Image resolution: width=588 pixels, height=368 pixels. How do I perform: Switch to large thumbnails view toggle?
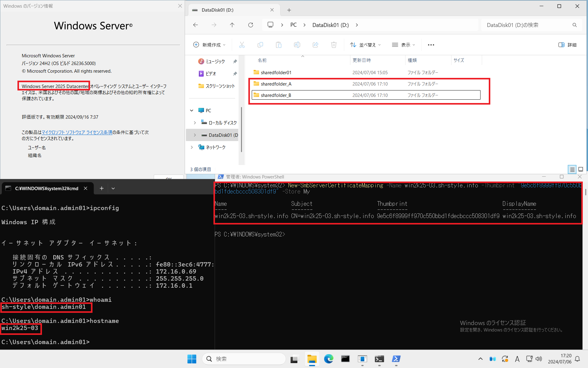tap(580, 169)
